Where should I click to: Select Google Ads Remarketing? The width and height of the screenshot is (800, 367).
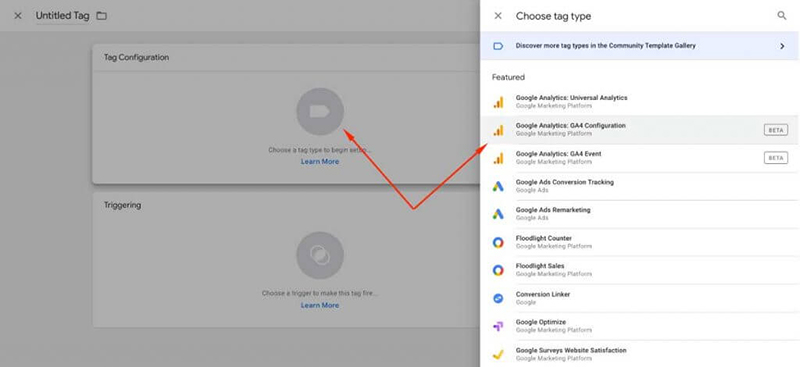640,214
